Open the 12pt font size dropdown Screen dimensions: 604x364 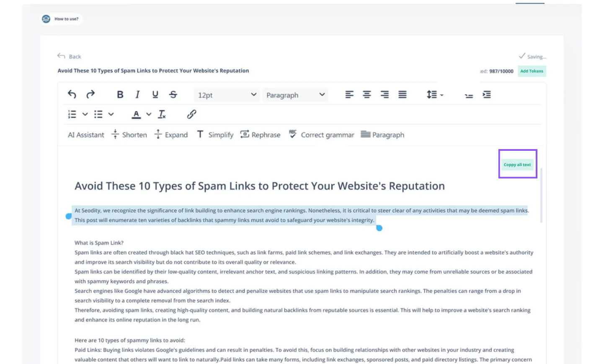[227, 95]
